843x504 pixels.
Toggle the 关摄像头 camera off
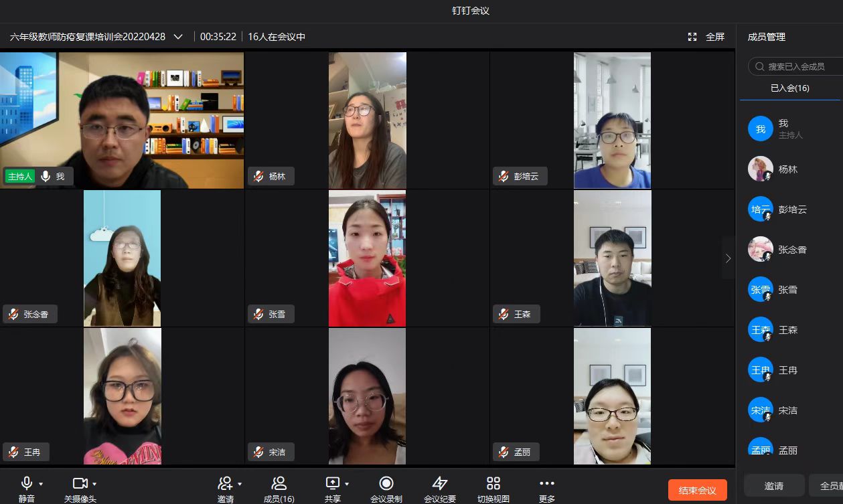80,483
